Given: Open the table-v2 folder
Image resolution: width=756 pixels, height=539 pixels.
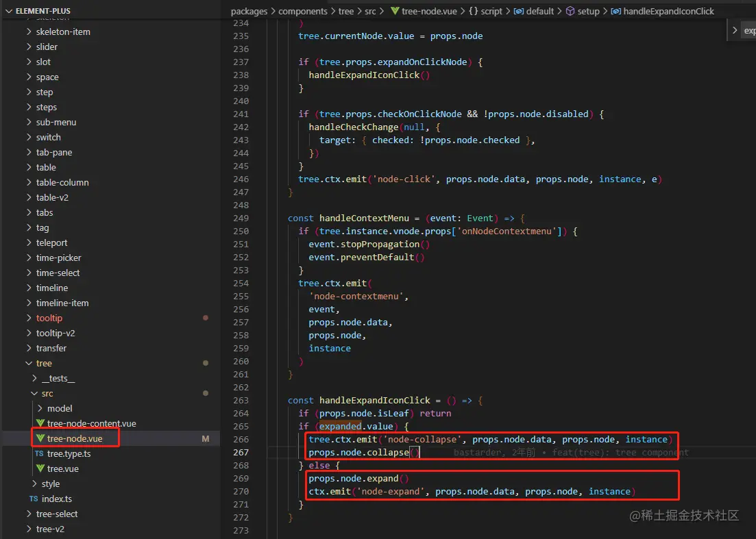Looking at the screenshot, I should click(52, 197).
